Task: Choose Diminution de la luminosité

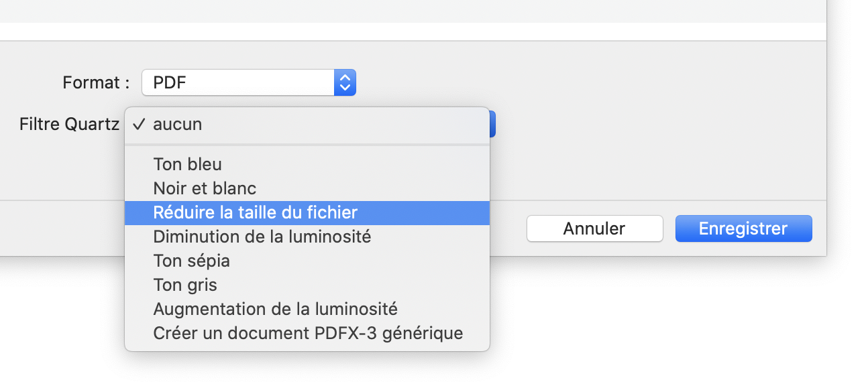Action: (x=262, y=237)
